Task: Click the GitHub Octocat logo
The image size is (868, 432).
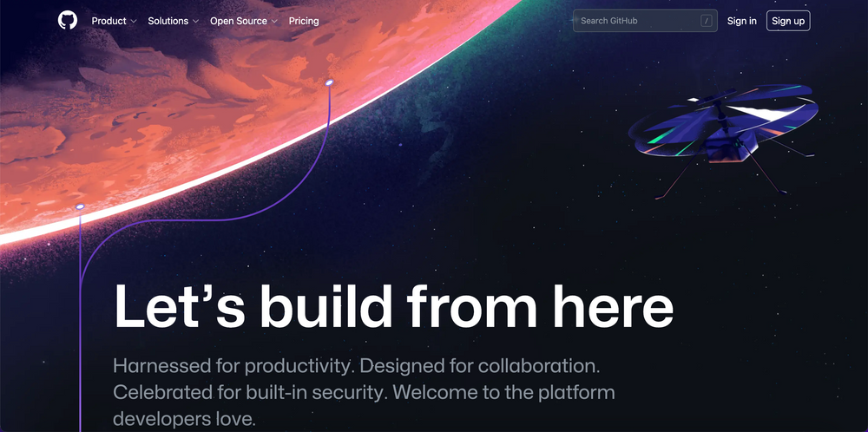Action: point(68,21)
